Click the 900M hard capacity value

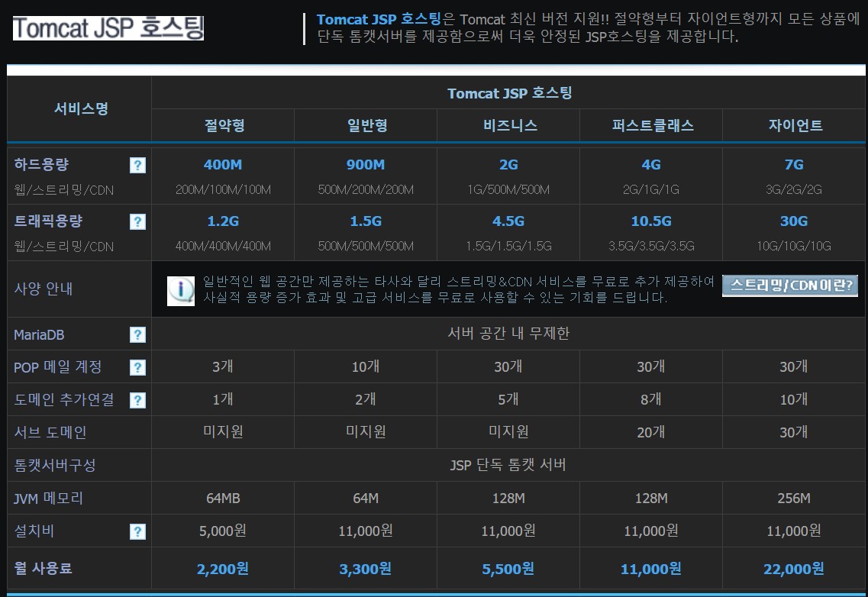[x=366, y=164]
